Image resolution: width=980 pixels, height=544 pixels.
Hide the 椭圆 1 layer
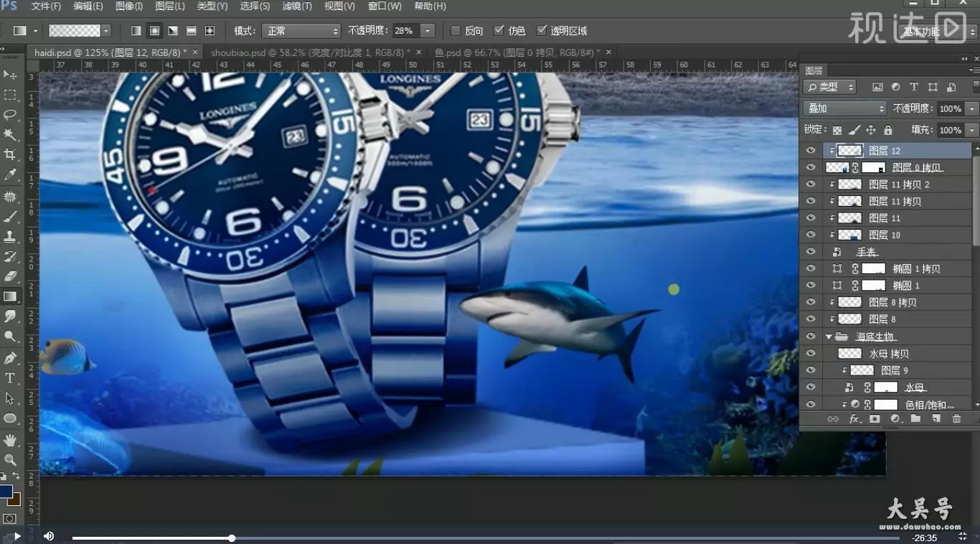click(x=811, y=286)
